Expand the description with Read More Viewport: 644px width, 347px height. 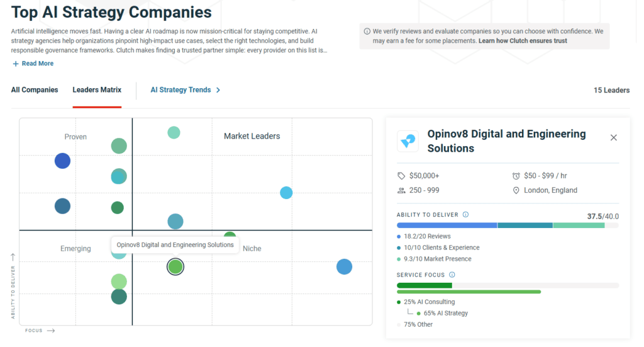pyautogui.click(x=37, y=64)
